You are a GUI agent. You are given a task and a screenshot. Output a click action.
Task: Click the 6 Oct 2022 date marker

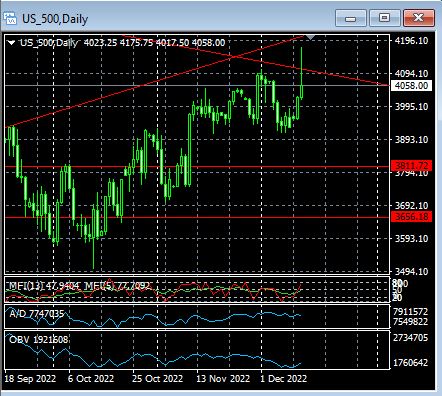click(x=91, y=379)
